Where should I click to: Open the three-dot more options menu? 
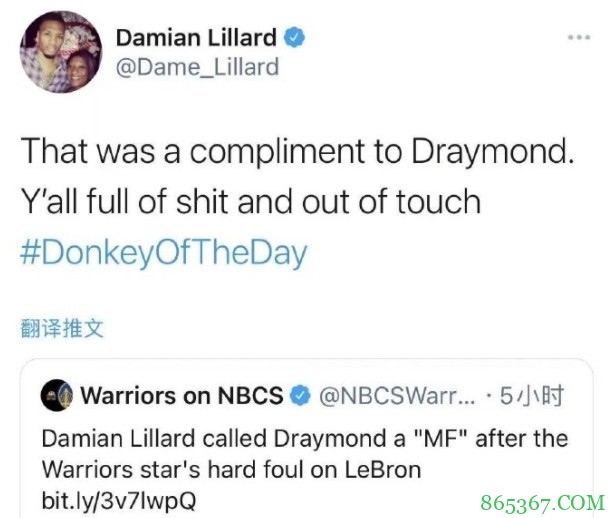pyautogui.click(x=579, y=38)
